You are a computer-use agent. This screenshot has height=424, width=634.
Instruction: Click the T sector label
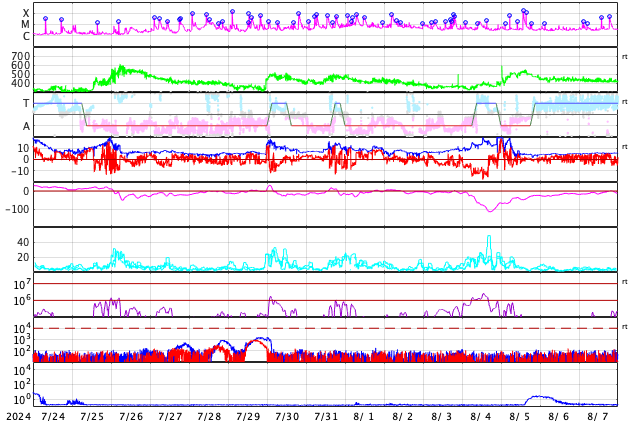click(x=26, y=103)
